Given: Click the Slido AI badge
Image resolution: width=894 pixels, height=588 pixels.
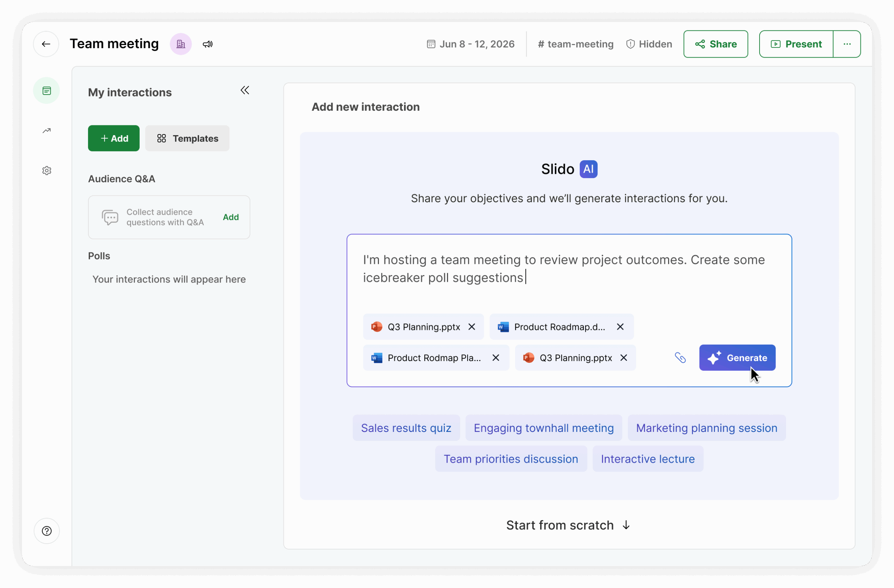Looking at the screenshot, I should click(588, 169).
